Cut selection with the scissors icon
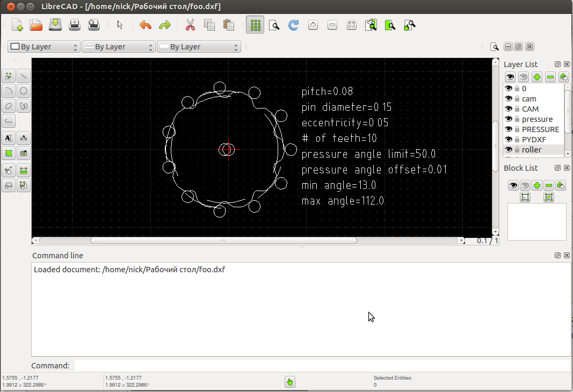573x392 pixels. pyautogui.click(x=191, y=25)
